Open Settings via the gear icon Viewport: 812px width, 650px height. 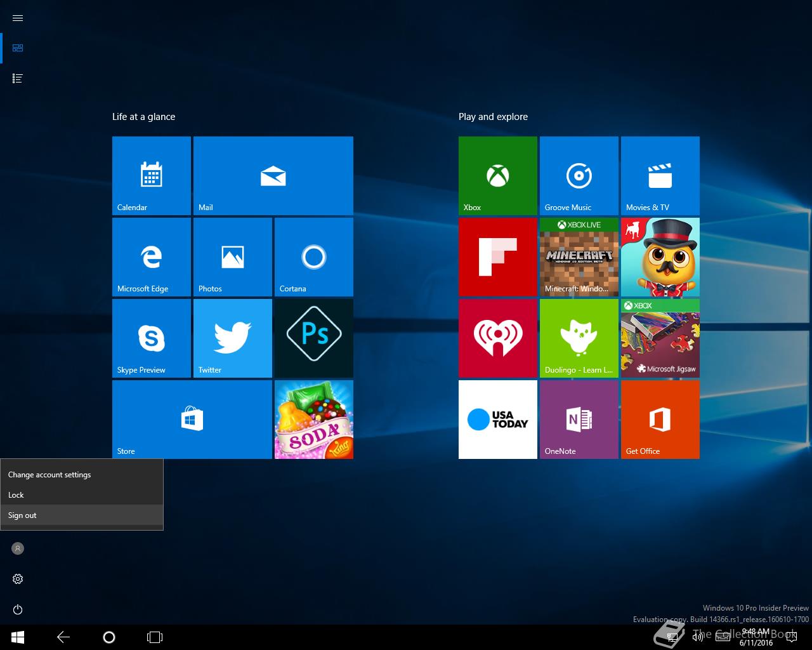point(18,579)
